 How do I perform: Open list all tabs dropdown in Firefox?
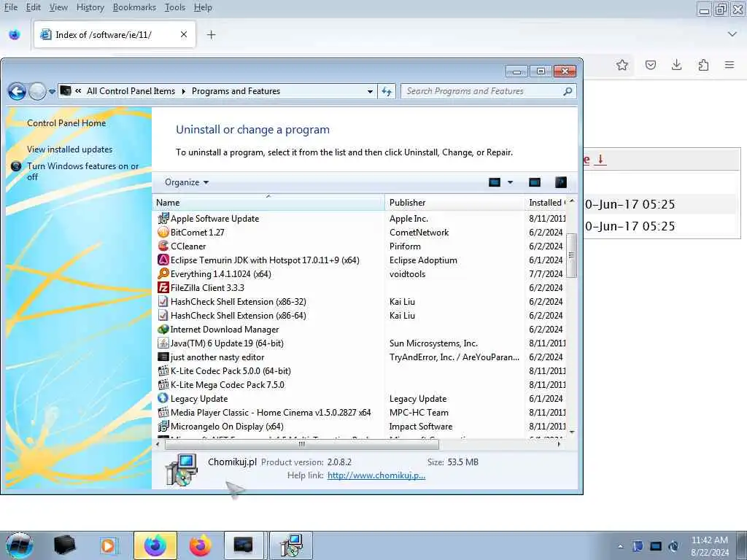coord(732,34)
